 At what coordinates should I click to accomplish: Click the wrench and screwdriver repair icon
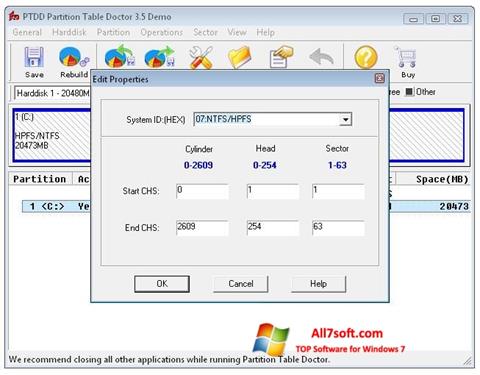point(201,57)
